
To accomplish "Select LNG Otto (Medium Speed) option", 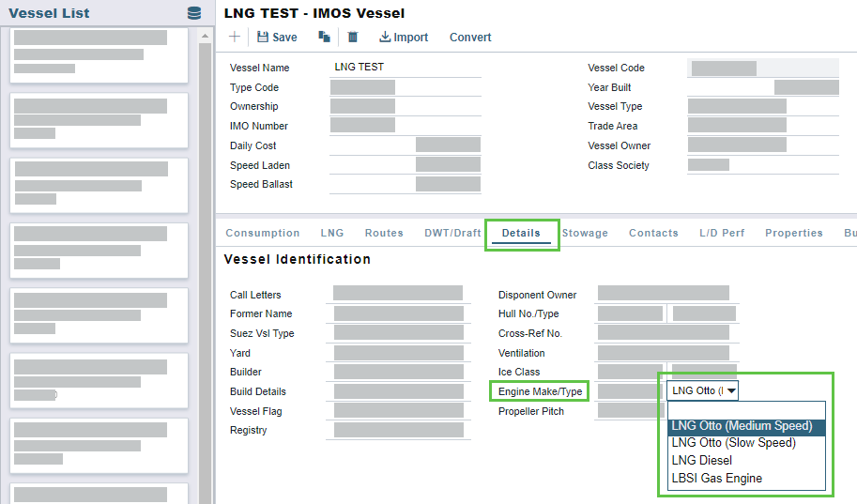I will [742, 426].
